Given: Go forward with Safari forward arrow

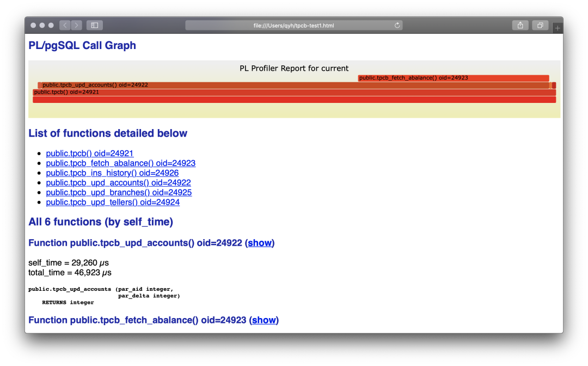Looking at the screenshot, I should pyautogui.click(x=77, y=25).
